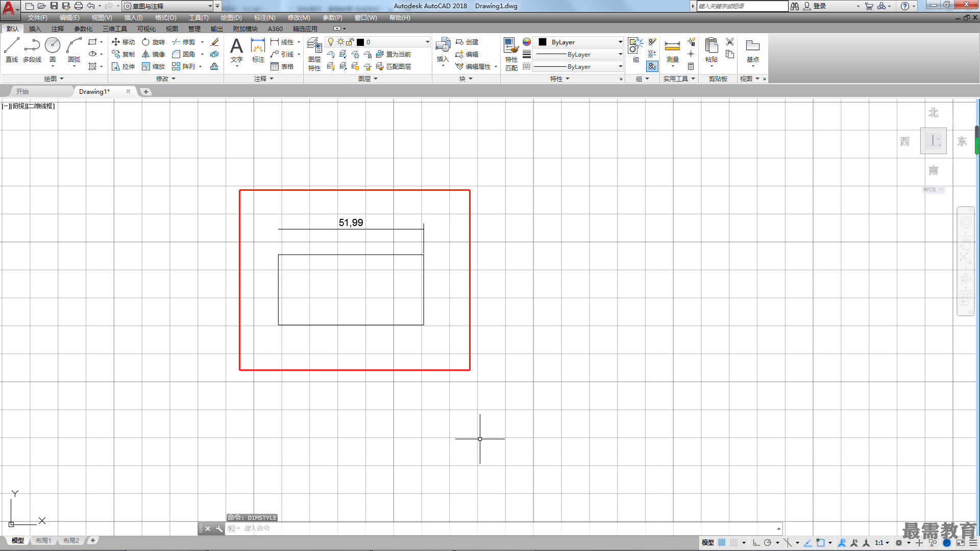Select the Line (直线) drawing tool
The height and width of the screenshot is (551, 980).
[x=12, y=49]
